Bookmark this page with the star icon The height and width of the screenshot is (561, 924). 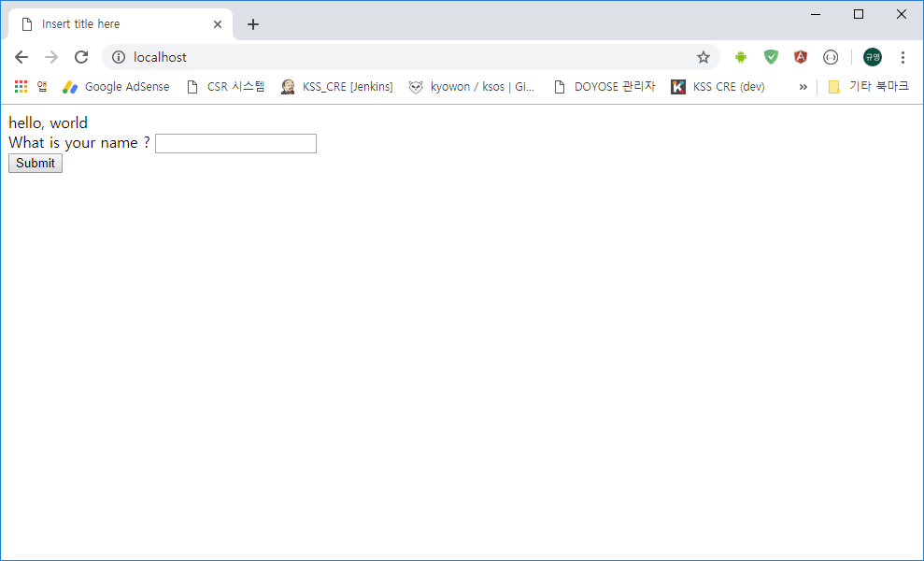pyautogui.click(x=703, y=57)
